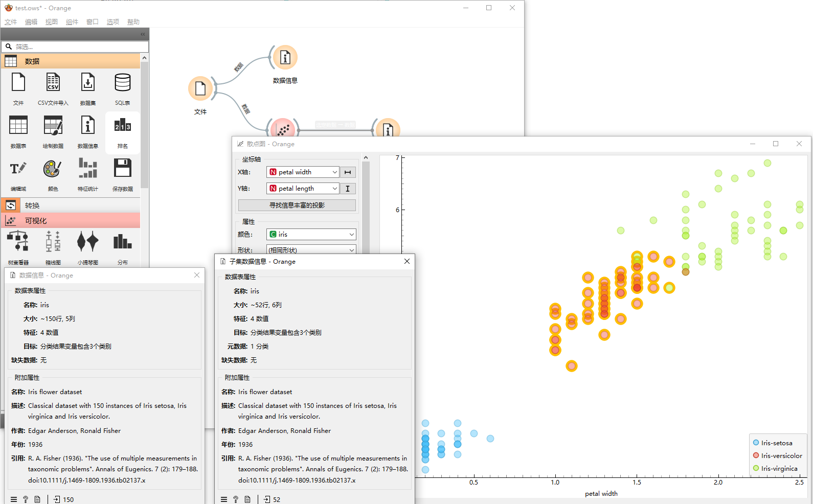This screenshot has width=813, height=504.
Task: Click input summary 52 in 子集数据信息
Action: coord(272,499)
